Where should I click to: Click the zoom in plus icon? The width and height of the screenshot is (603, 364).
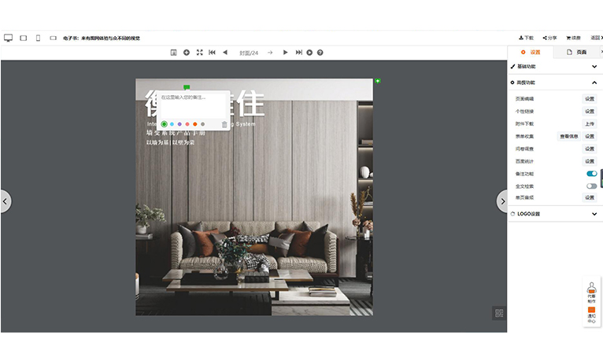[187, 53]
